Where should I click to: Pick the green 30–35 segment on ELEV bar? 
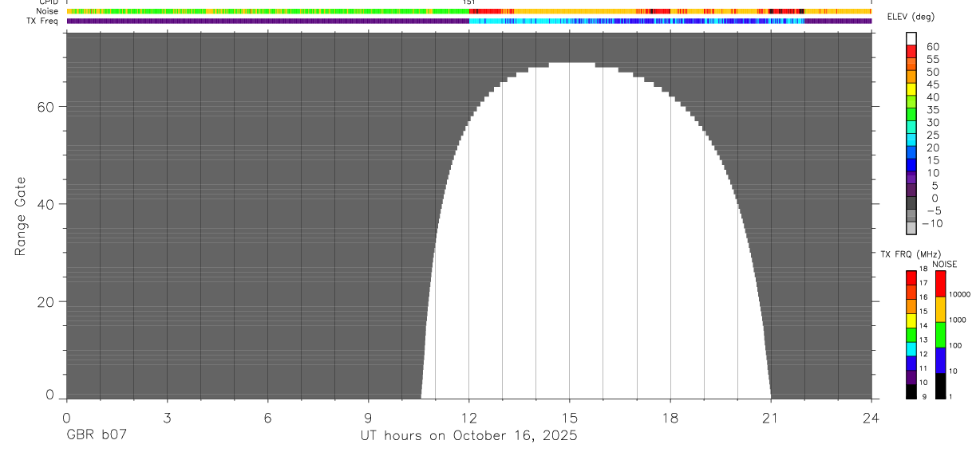[x=911, y=115]
